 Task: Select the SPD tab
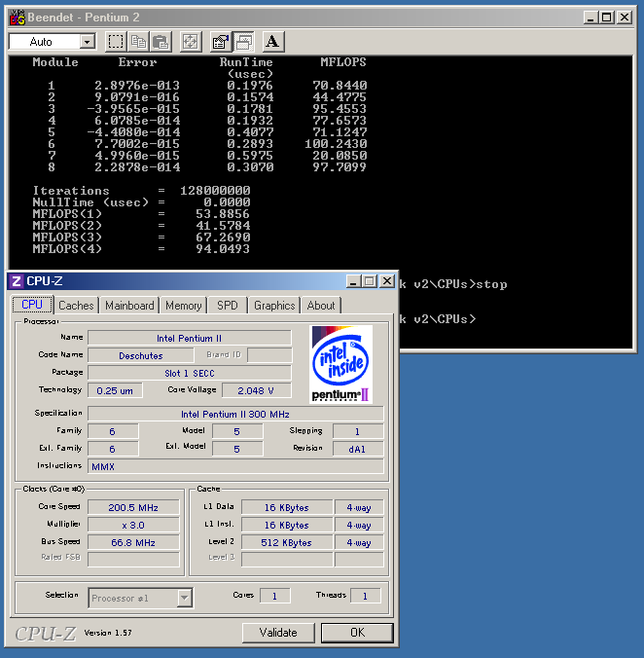coord(228,305)
